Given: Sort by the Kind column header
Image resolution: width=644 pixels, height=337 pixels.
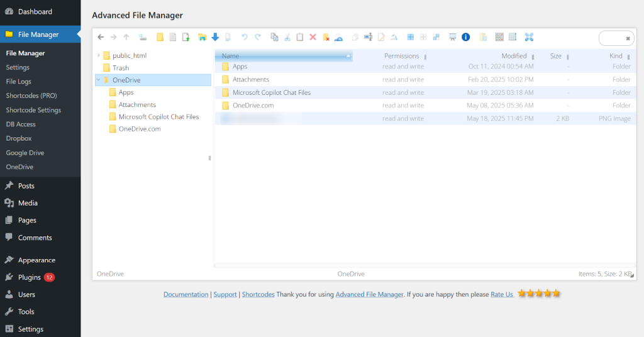Looking at the screenshot, I should tap(616, 56).
